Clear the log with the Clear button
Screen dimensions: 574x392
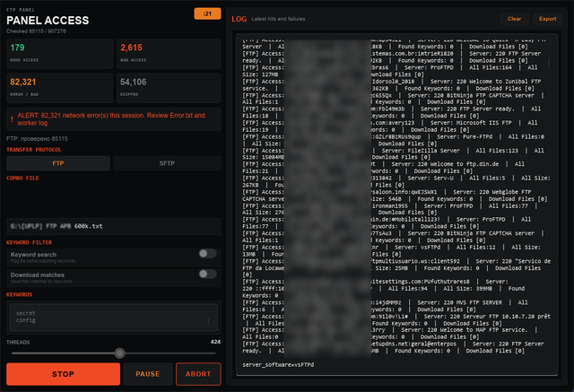(x=514, y=19)
